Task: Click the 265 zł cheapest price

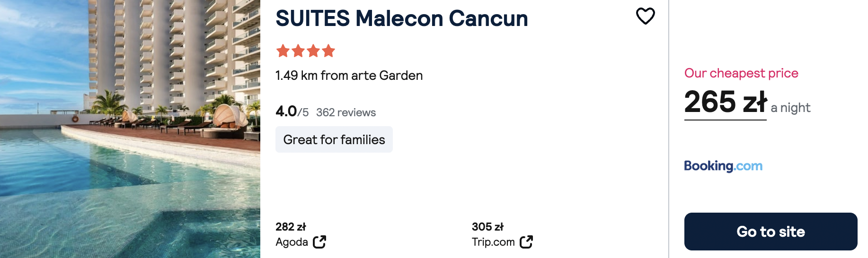Action: (725, 102)
